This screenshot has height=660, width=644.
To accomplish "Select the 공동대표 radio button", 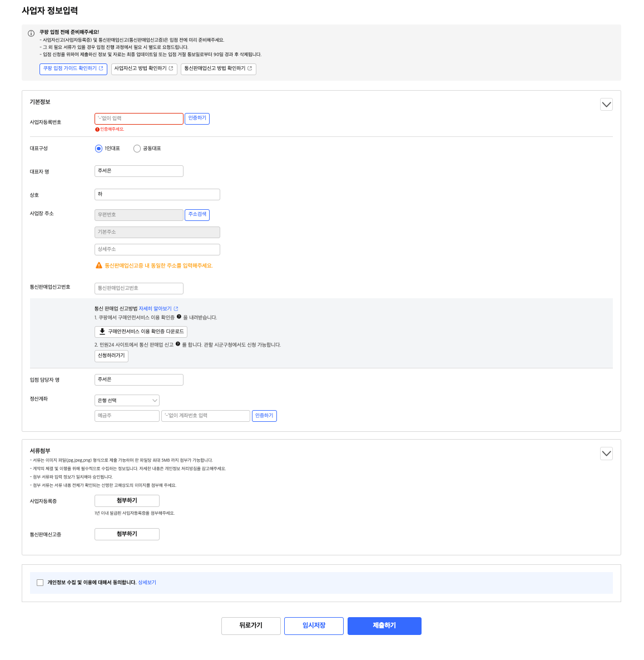I will pyautogui.click(x=137, y=149).
